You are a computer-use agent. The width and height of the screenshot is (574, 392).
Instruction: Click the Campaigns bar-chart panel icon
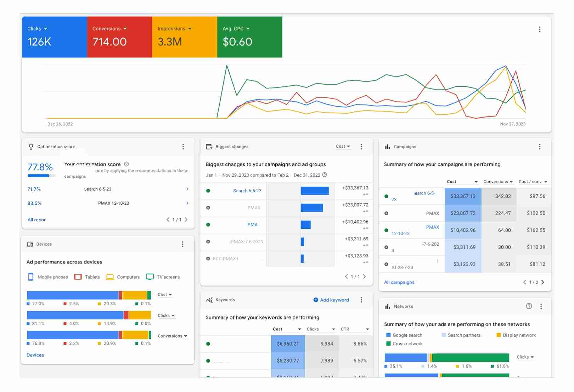(x=388, y=146)
